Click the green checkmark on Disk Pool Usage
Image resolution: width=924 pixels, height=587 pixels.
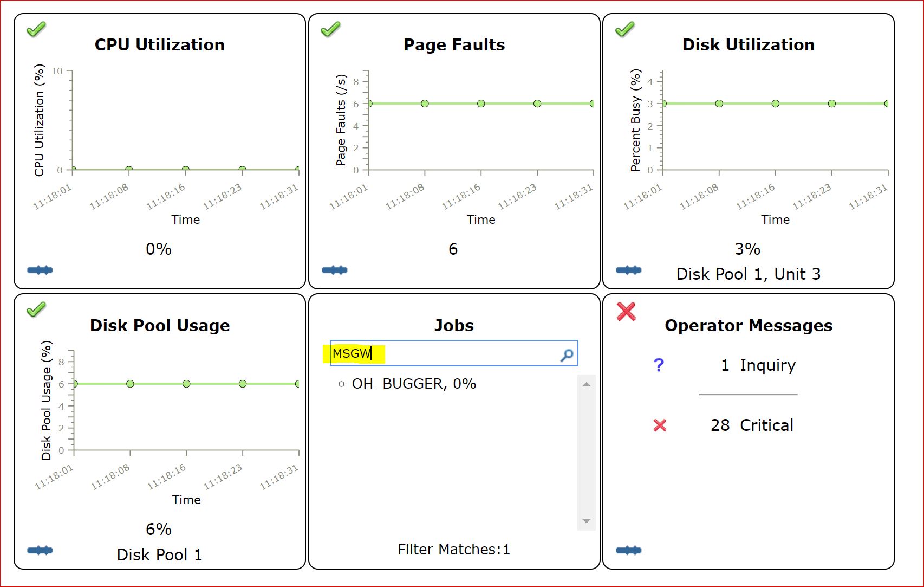coord(36,309)
